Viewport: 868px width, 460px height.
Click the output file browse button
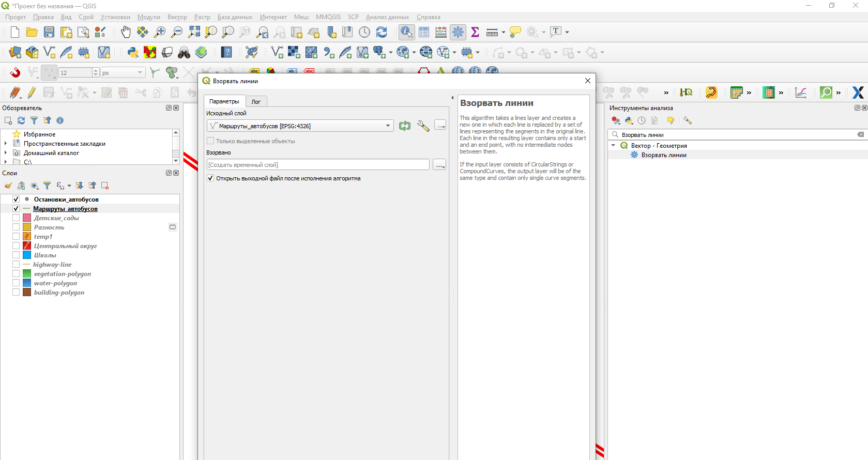[x=439, y=165]
